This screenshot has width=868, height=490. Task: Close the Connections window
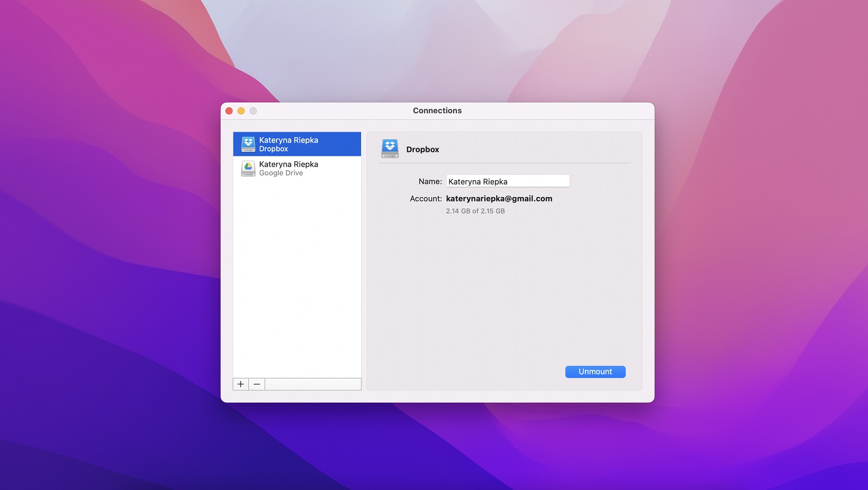(229, 111)
